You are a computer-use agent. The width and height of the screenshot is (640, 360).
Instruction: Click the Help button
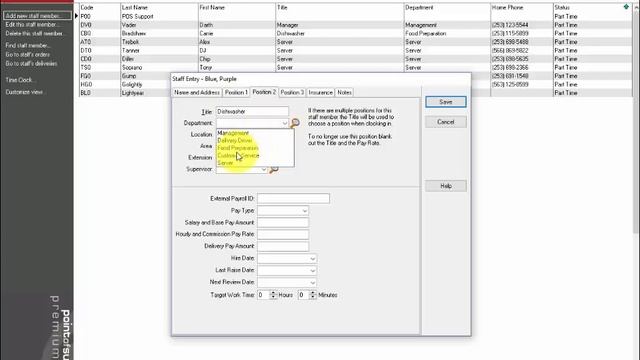pyautogui.click(x=446, y=186)
